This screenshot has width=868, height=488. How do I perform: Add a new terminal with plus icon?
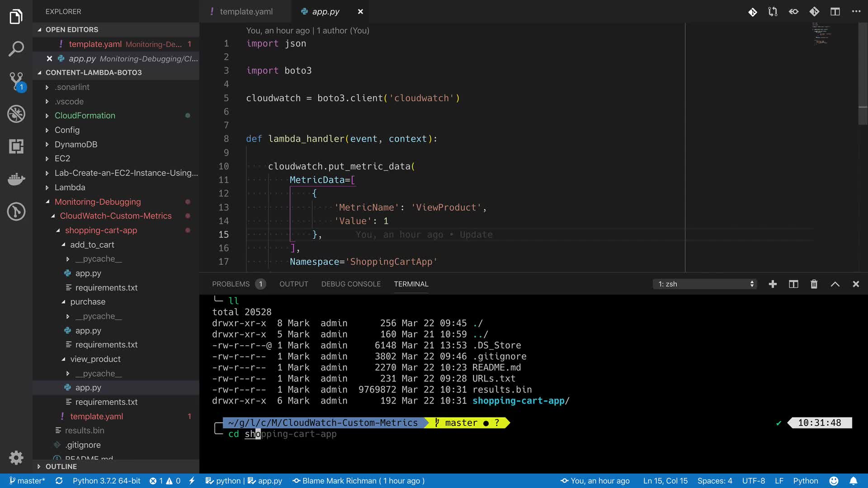773,284
